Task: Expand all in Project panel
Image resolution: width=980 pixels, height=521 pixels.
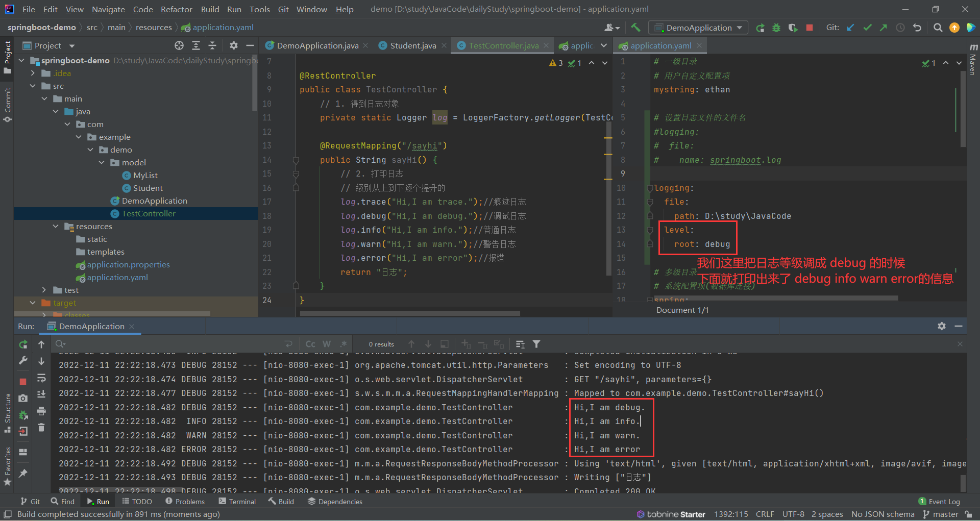Action: pos(196,45)
